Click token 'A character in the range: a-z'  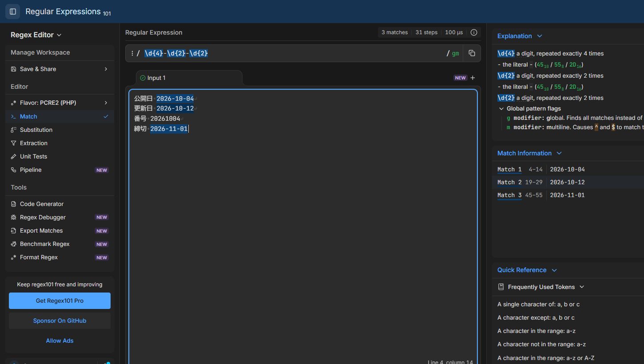pos(537,331)
